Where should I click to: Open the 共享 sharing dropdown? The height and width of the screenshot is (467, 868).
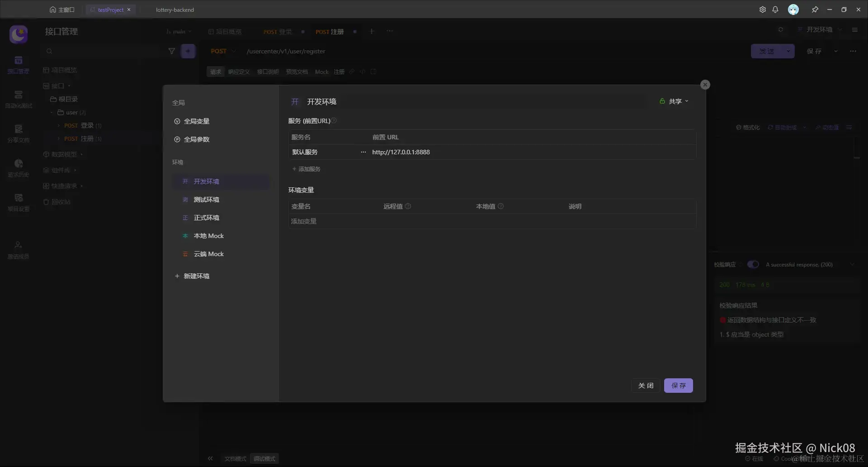(674, 101)
